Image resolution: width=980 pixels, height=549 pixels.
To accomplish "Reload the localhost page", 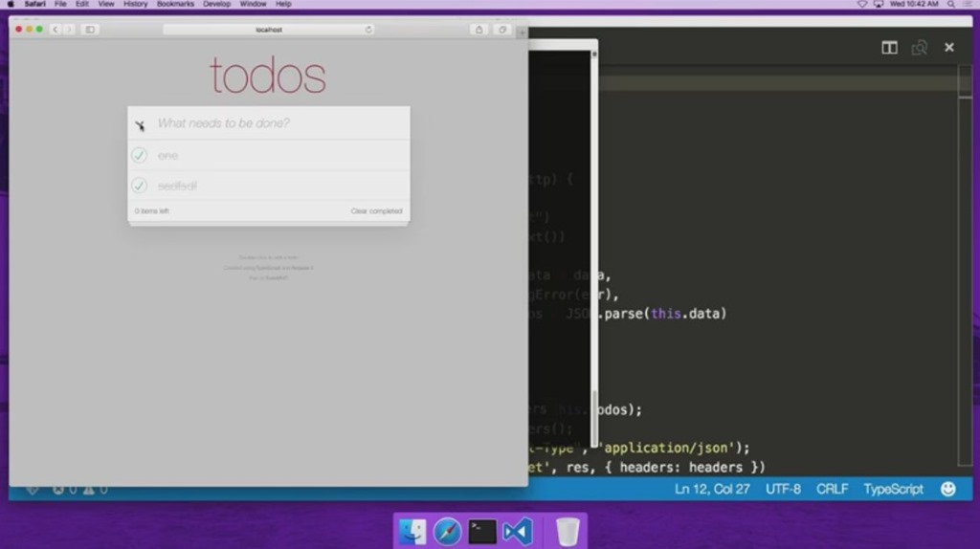I will coord(368,30).
